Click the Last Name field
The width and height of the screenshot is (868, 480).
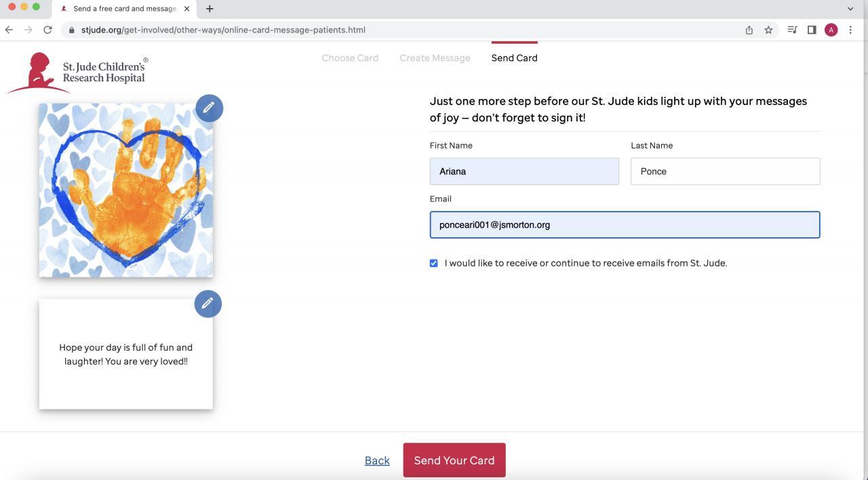[x=726, y=172]
